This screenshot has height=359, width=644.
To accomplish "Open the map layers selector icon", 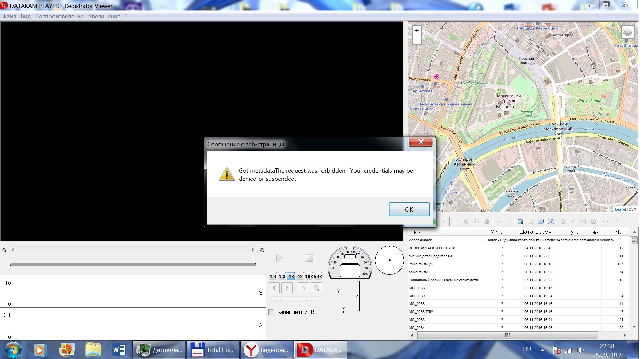I will coord(627,32).
